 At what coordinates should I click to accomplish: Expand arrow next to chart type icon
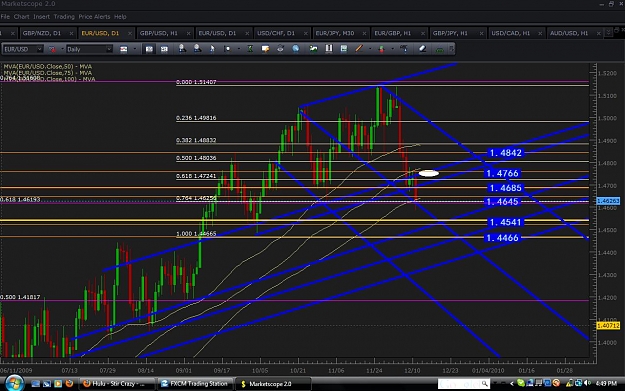tap(134, 49)
